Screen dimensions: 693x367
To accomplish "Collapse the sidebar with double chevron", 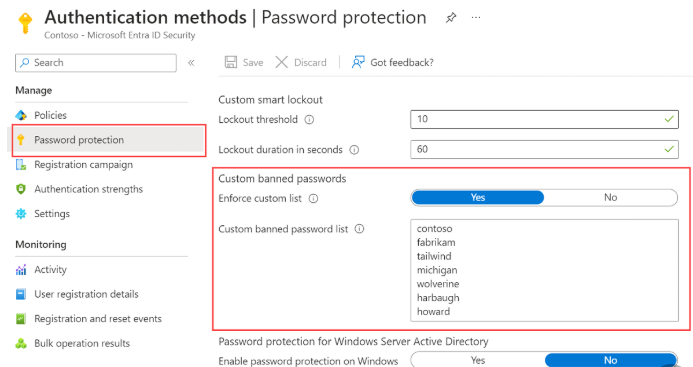I will tap(191, 63).
